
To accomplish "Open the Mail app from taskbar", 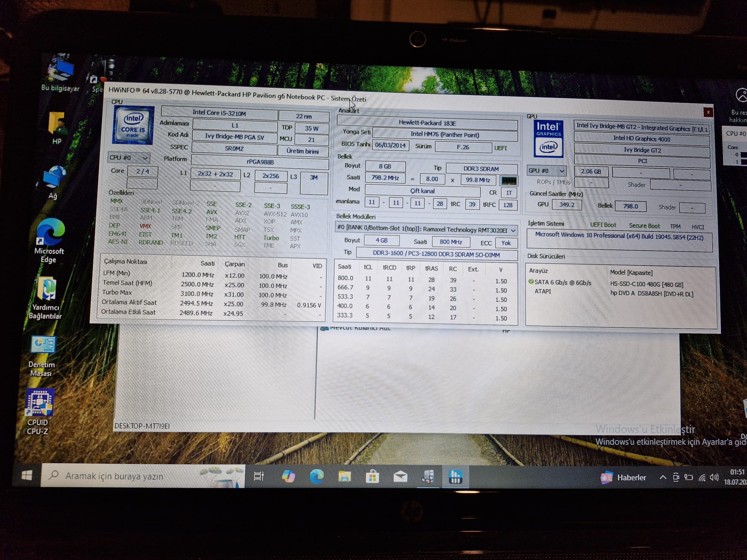I will coord(400,477).
